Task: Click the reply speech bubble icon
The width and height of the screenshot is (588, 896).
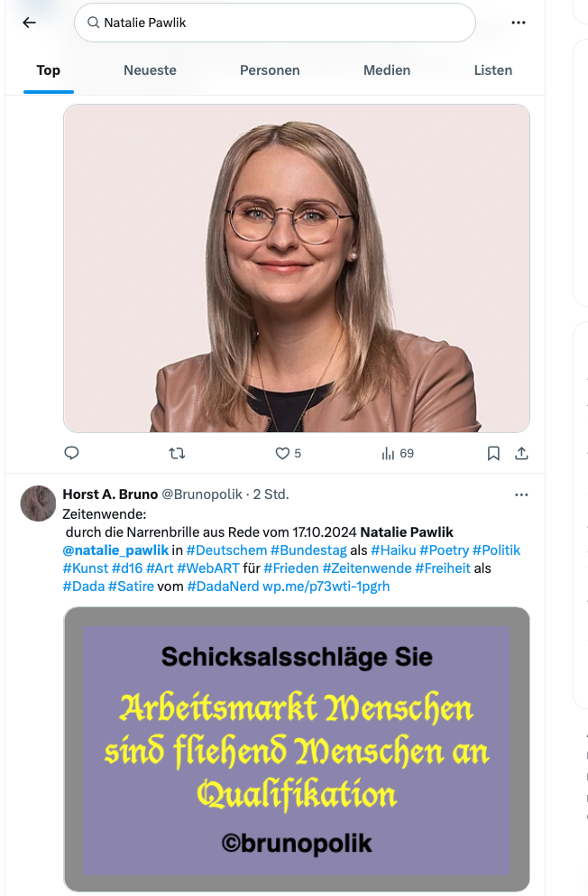Action: click(71, 453)
